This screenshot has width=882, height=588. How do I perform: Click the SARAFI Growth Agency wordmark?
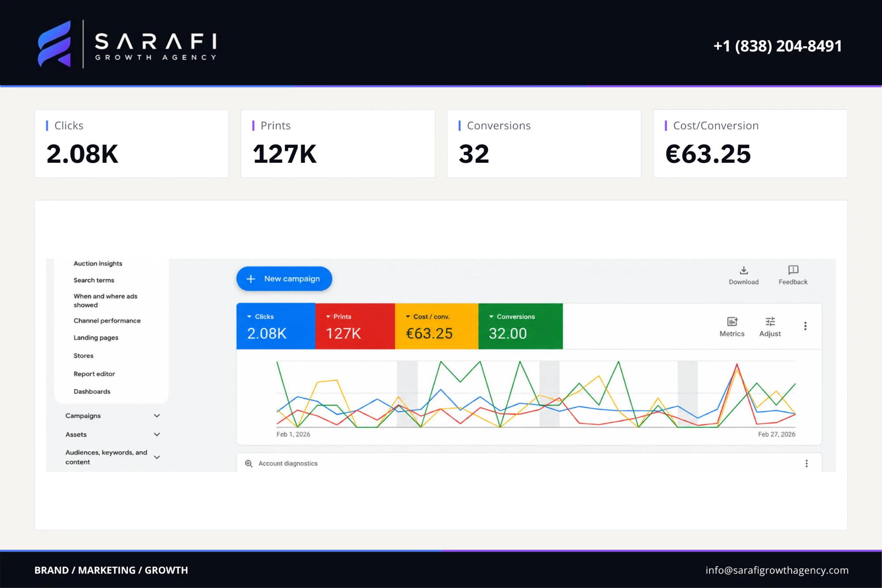156,46
